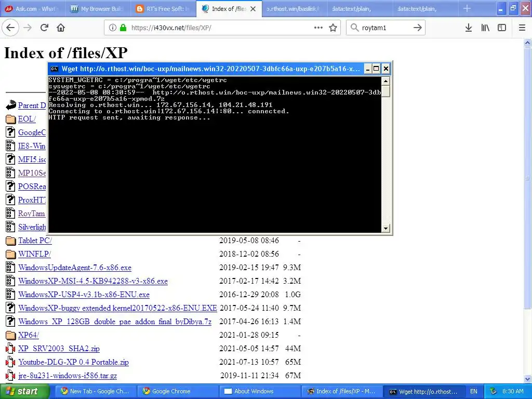
Task: View the green padlock connection details
Action: tap(123, 28)
